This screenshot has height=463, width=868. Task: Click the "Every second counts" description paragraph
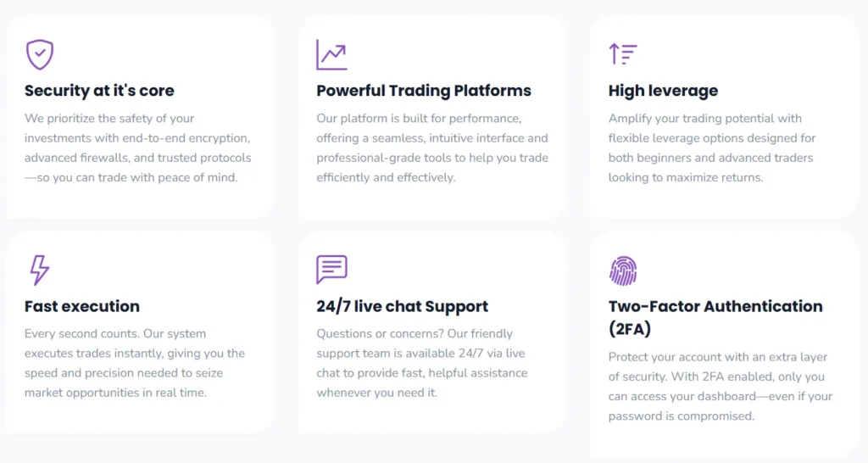pyautogui.click(x=135, y=363)
